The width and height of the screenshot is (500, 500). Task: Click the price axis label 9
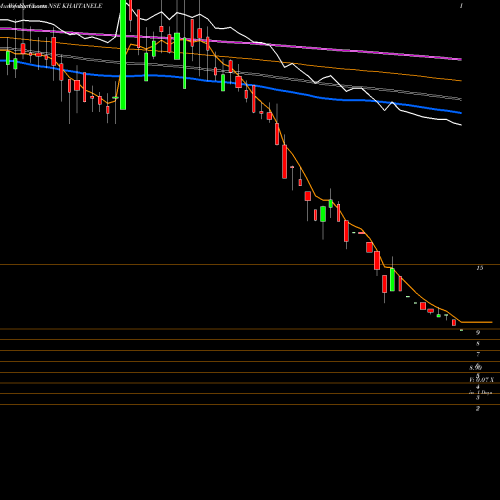pos(478,332)
